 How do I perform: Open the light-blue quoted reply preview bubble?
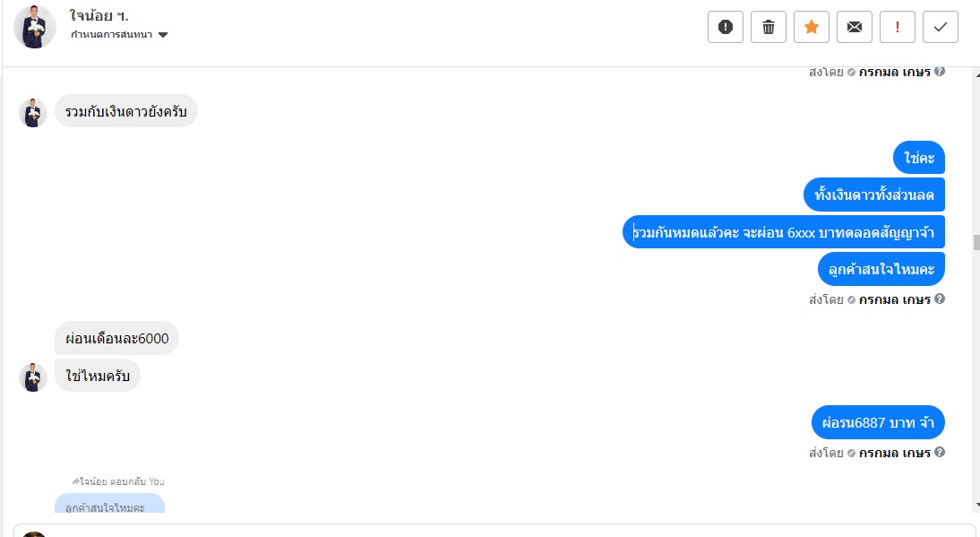109,505
